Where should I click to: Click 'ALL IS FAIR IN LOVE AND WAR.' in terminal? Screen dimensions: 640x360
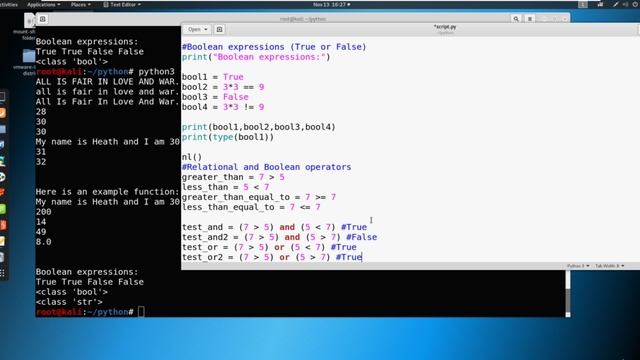[x=107, y=82]
